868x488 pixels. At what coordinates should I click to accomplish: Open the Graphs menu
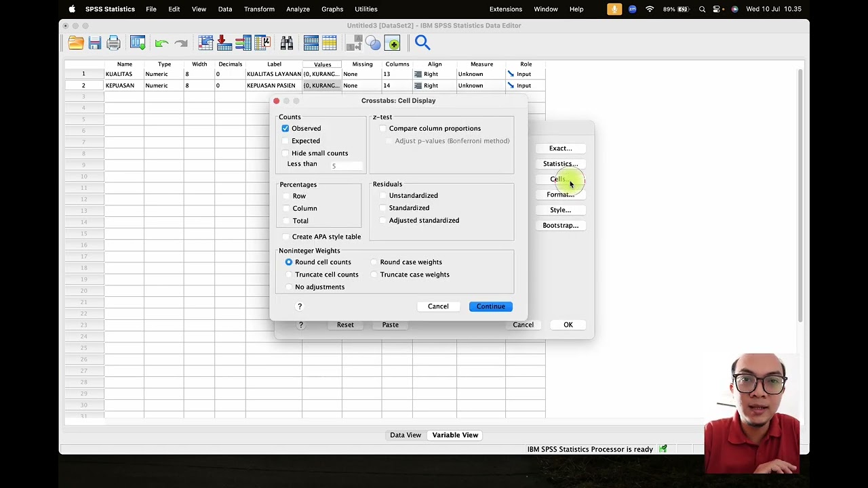click(332, 9)
